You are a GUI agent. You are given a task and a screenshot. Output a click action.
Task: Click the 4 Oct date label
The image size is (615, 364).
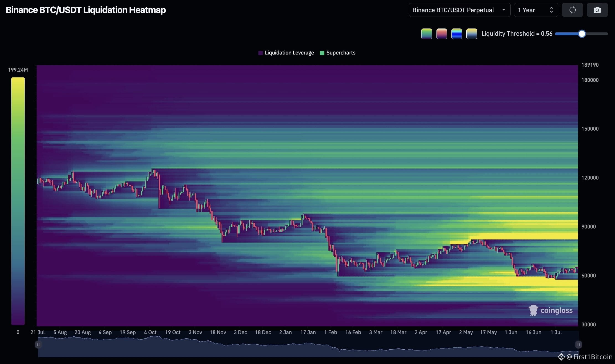click(x=150, y=332)
